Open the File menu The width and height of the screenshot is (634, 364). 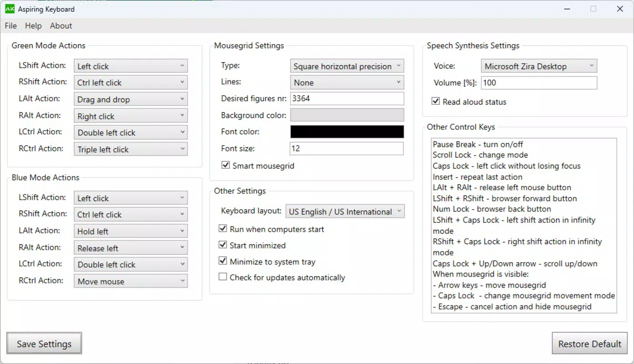coord(10,26)
